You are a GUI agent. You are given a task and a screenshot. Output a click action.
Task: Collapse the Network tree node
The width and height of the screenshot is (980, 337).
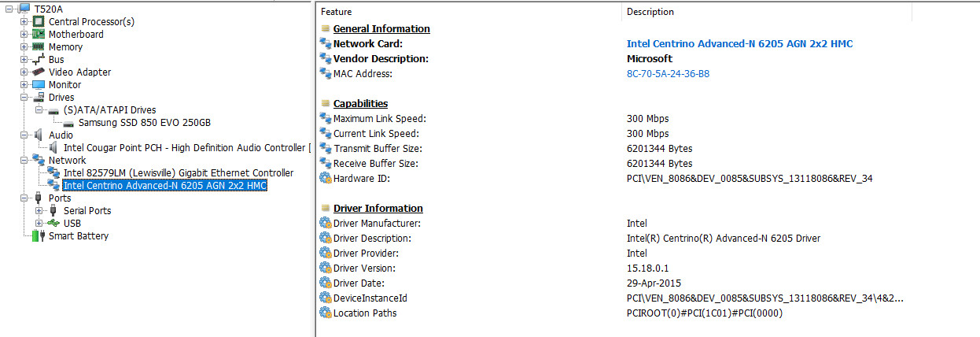(x=24, y=160)
